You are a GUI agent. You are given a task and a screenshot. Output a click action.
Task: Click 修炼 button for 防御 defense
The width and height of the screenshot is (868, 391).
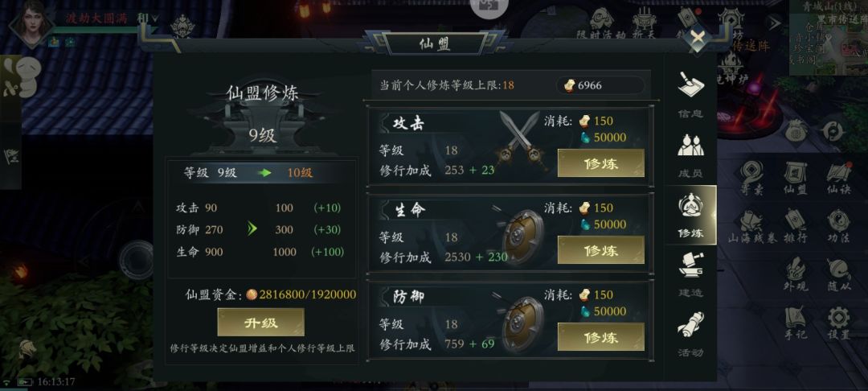pyautogui.click(x=600, y=337)
